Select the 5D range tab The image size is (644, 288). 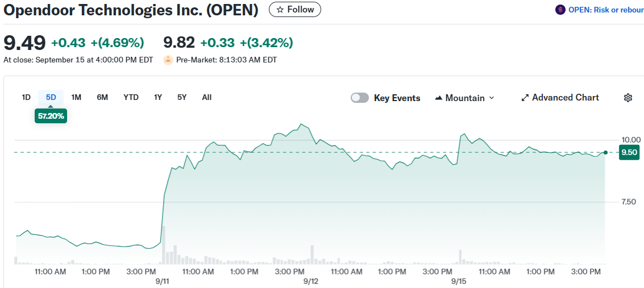point(51,98)
